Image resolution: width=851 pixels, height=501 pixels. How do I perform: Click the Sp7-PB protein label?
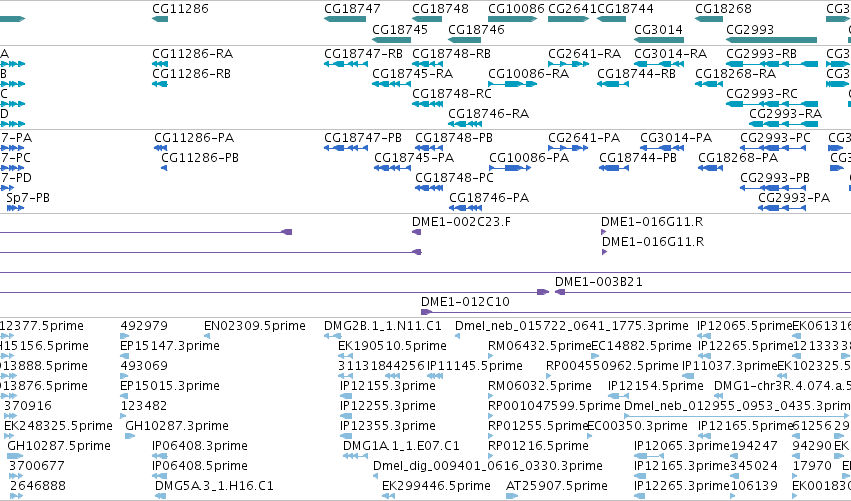(28, 198)
